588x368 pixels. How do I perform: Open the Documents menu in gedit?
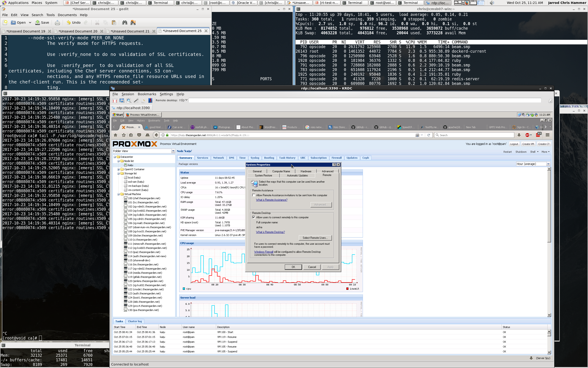click(67, 15)
